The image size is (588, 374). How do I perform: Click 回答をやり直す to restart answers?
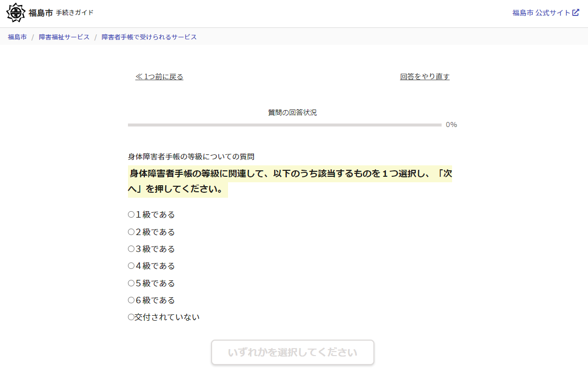(425, 77)
